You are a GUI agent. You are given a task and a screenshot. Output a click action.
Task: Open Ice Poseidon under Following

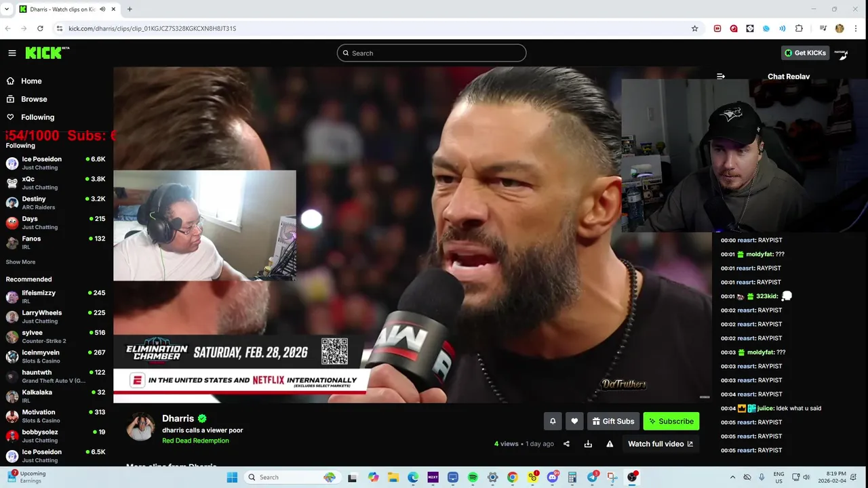click(56, 163)
